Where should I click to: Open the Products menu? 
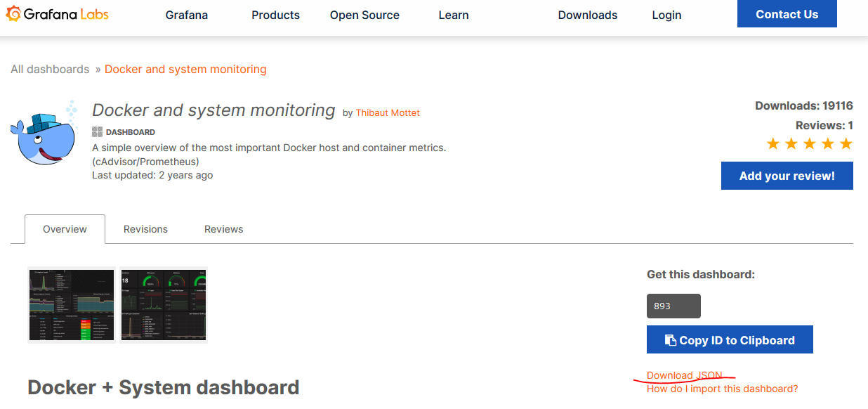[275, 15]
